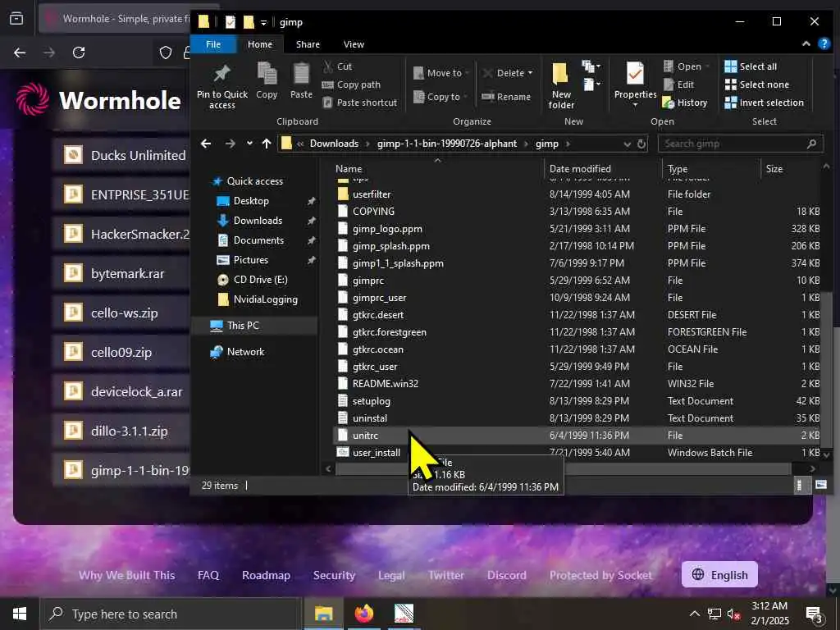The height and width of the screenshot is (630, 840).
Task: Click Select none in ribbon
Action: [x=756, y=84]
